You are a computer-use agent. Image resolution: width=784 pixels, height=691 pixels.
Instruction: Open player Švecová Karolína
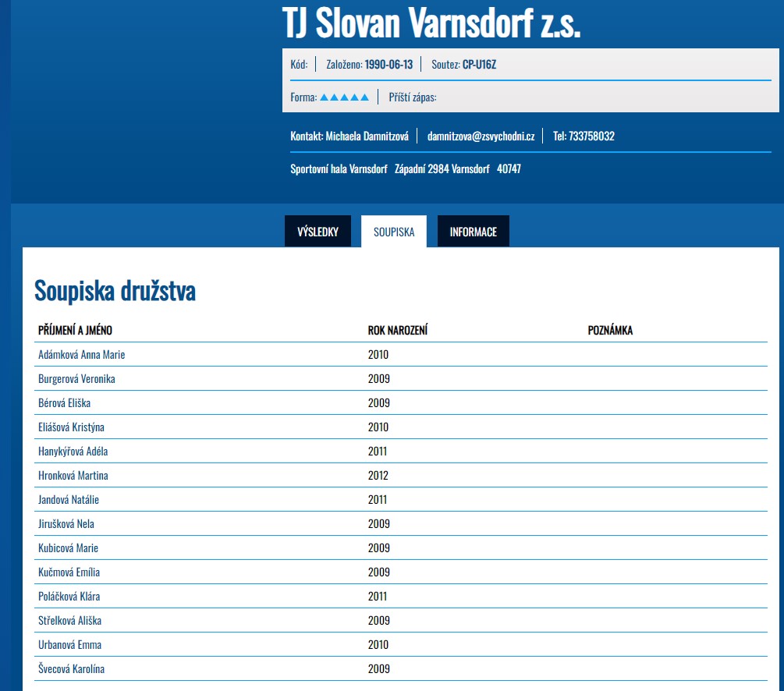(x=71, y=668)
